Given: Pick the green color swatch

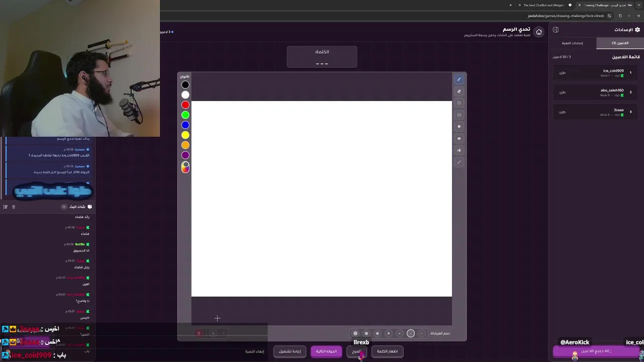Looking at the screenshot, I should tap(185, 115).
